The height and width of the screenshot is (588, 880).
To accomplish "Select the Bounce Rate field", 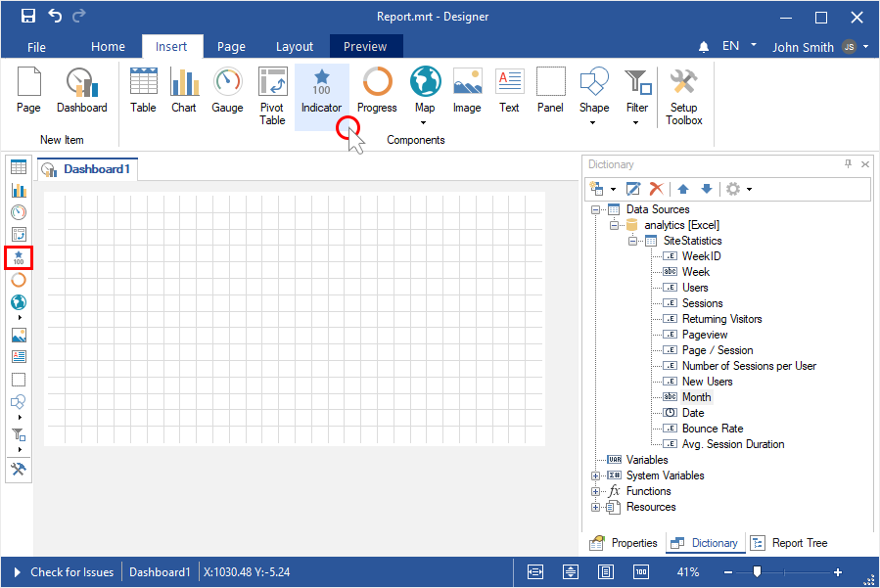I will click(712, 429).
